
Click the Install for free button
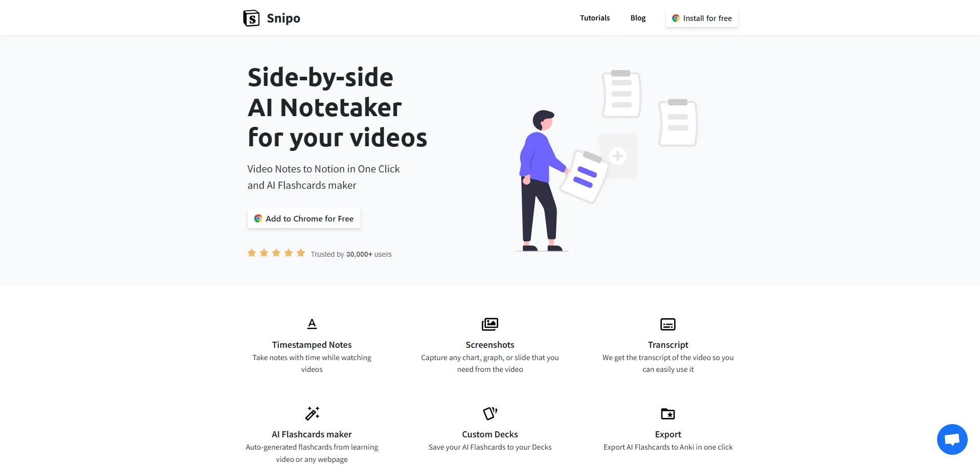(702, 18)
